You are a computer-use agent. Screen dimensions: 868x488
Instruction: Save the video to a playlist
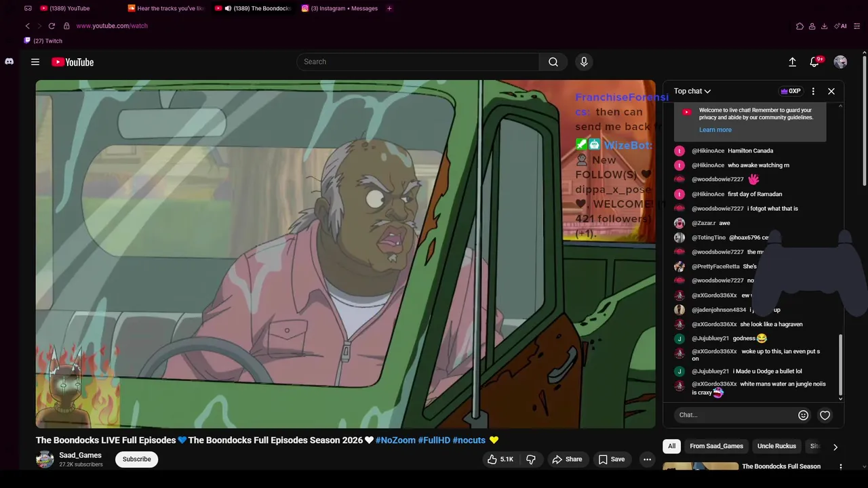click(x=611, y=460)
